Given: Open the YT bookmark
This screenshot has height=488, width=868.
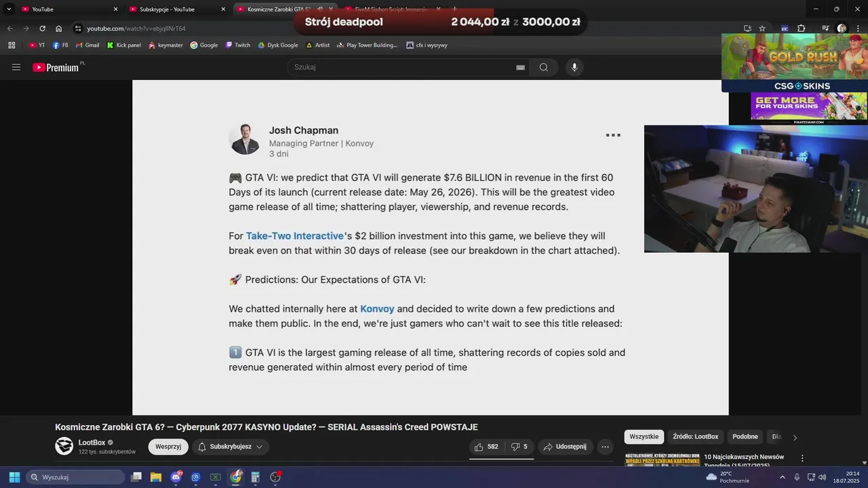Looking at the screenshot, I should pyautogui.click(x=37, y=45).
